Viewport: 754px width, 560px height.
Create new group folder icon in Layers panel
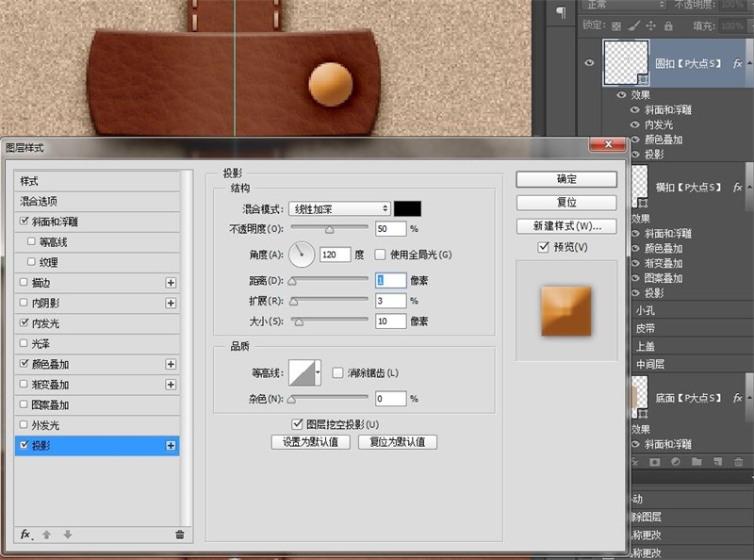point(697,462)
